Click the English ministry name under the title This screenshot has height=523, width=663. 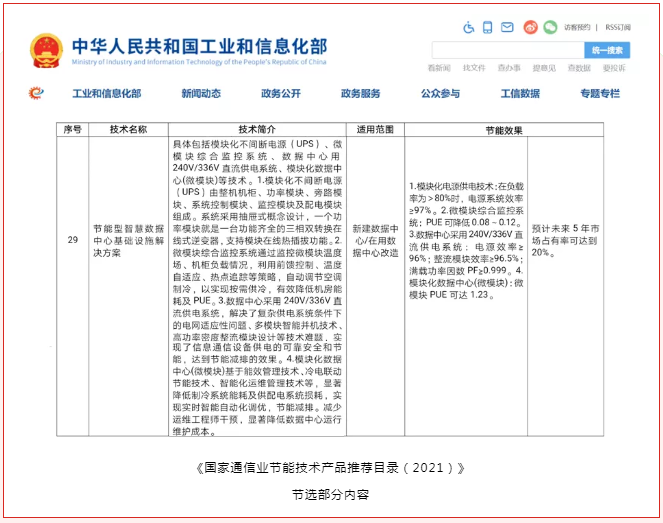click(x=199, y=62)
